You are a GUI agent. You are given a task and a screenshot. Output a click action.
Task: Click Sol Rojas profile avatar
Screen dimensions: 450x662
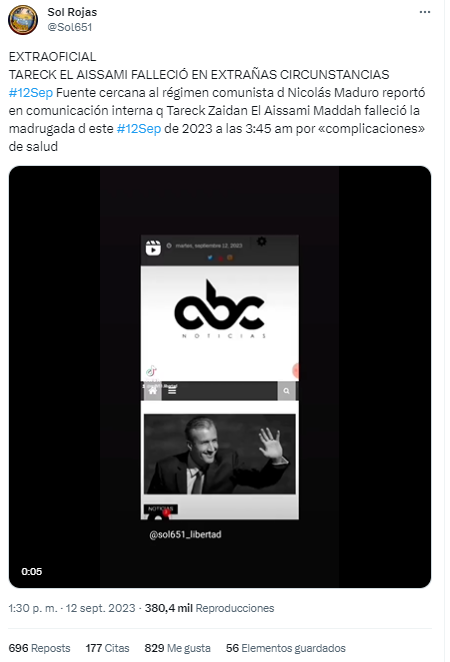pos(23,20)
